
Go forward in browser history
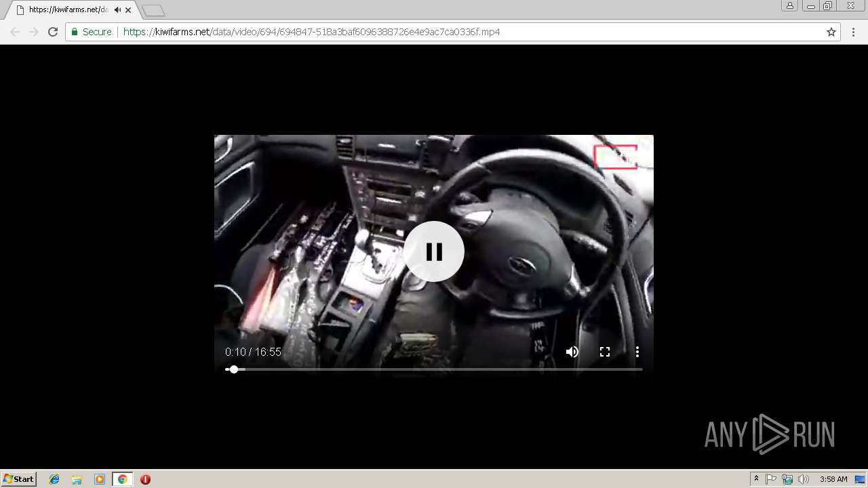[34, 32]
